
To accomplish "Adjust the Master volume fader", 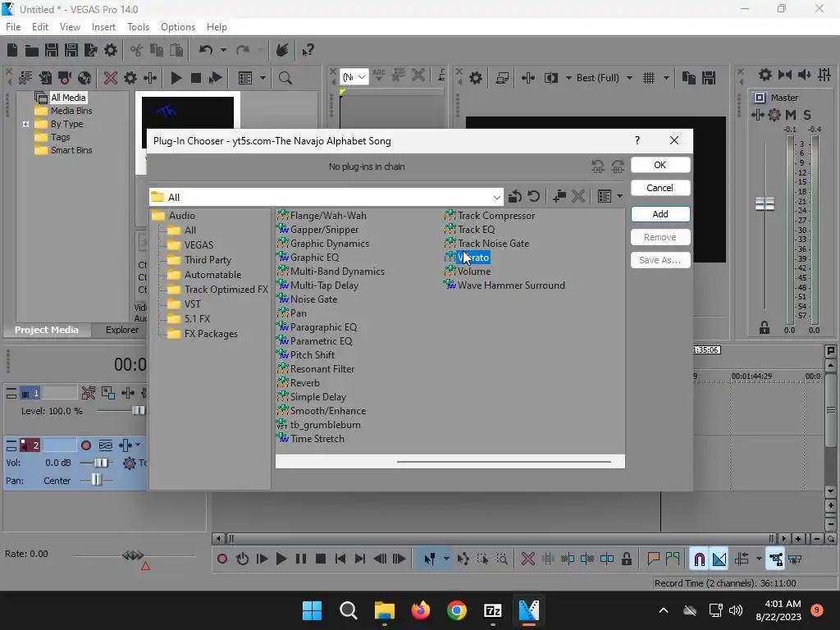I will click(765, 204).
